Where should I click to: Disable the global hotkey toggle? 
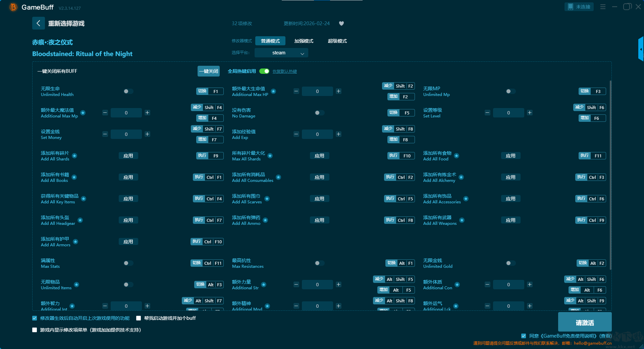264,71
